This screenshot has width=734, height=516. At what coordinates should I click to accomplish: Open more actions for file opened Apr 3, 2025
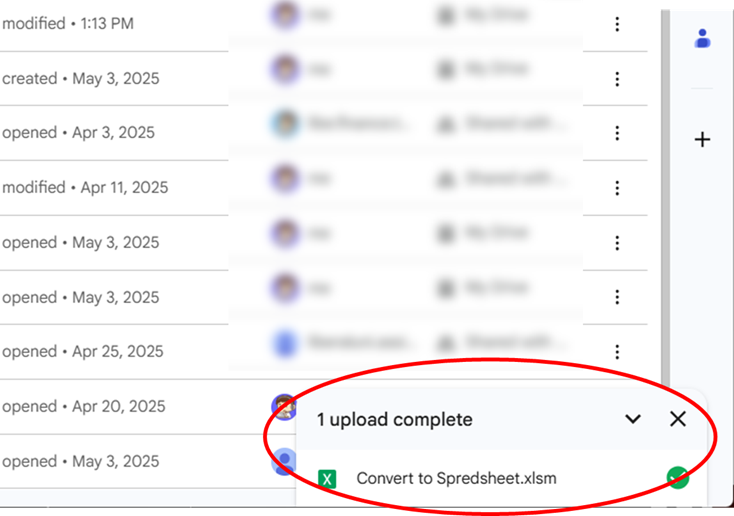617,133
